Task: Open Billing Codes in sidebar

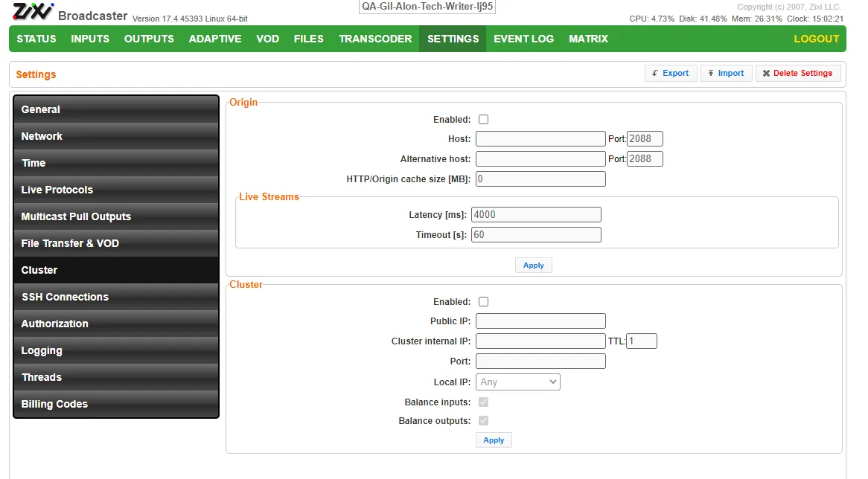Action: pos(116,405)
